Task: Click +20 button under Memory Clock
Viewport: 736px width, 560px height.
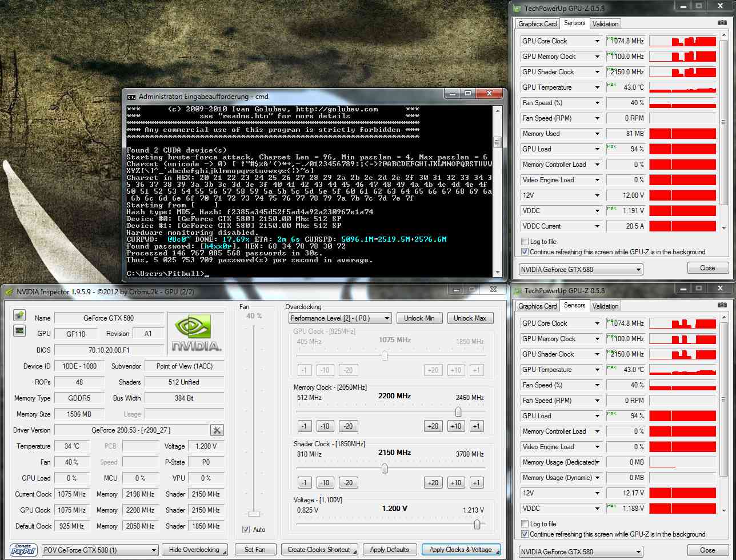Action: coord(433,426)
